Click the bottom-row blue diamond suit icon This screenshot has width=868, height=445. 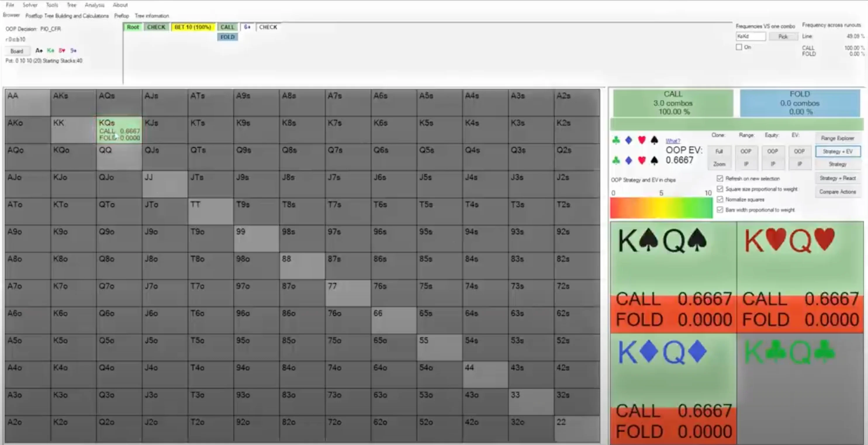[629, 161]
